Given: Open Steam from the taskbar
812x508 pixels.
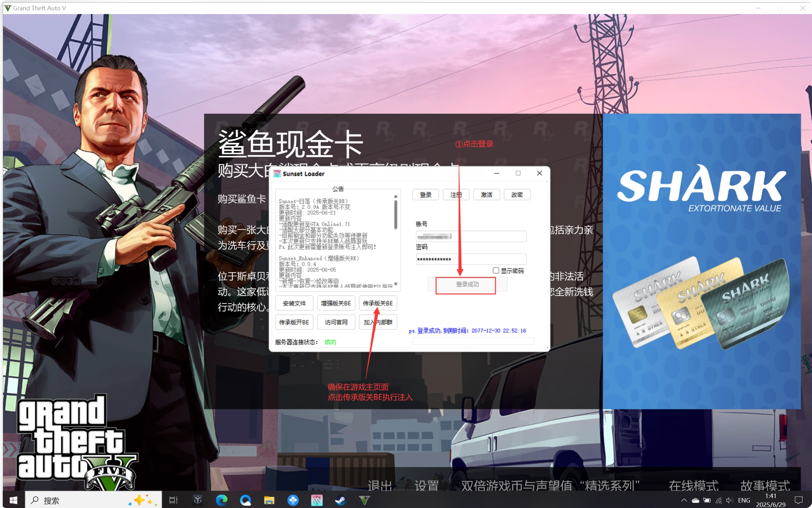Looking at the screenshot, I should 340,500.
